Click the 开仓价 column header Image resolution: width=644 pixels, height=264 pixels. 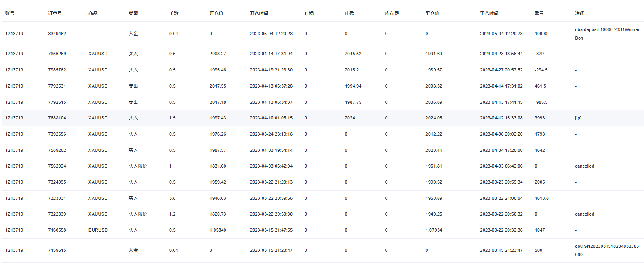click(217, 13)
